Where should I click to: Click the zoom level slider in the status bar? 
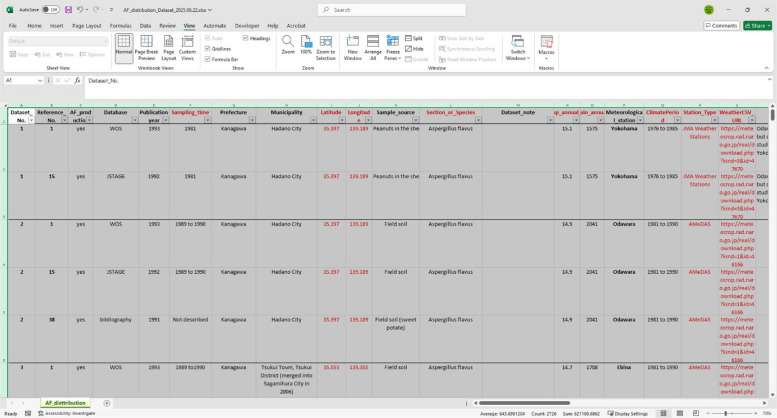[731, 413]
